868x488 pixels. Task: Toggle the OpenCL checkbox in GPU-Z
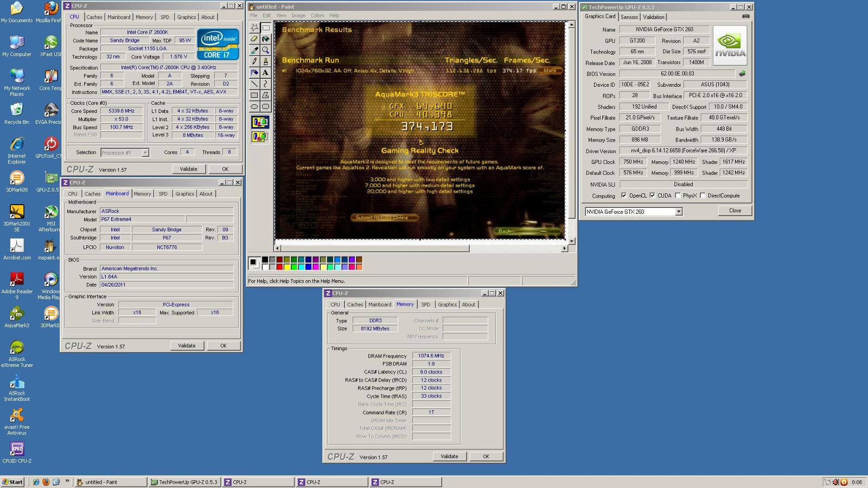(624, 195)
